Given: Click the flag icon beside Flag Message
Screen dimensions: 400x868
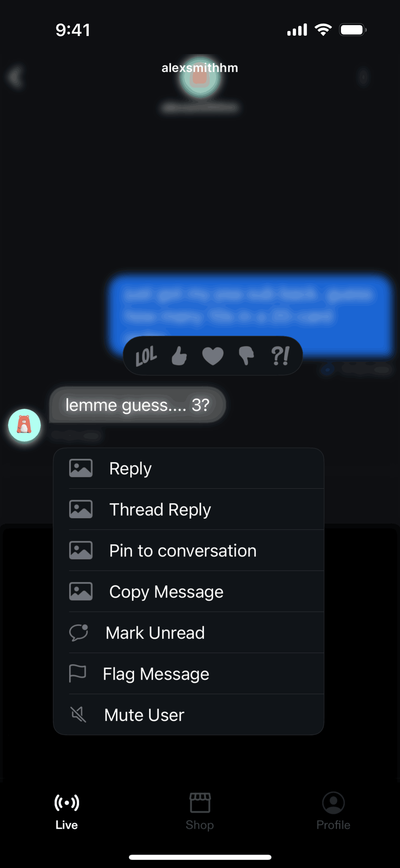Looking at the screenshot, I should 77,673.
